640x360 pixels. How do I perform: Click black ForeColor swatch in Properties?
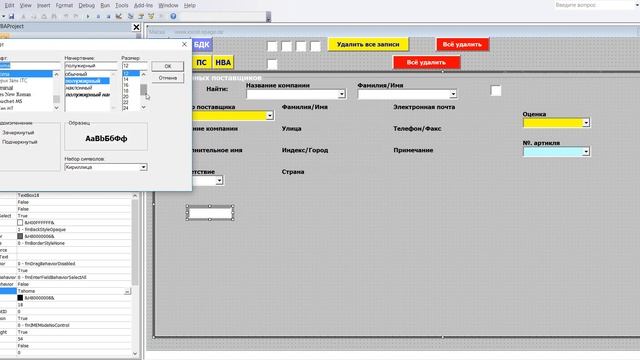click(20, 298)
